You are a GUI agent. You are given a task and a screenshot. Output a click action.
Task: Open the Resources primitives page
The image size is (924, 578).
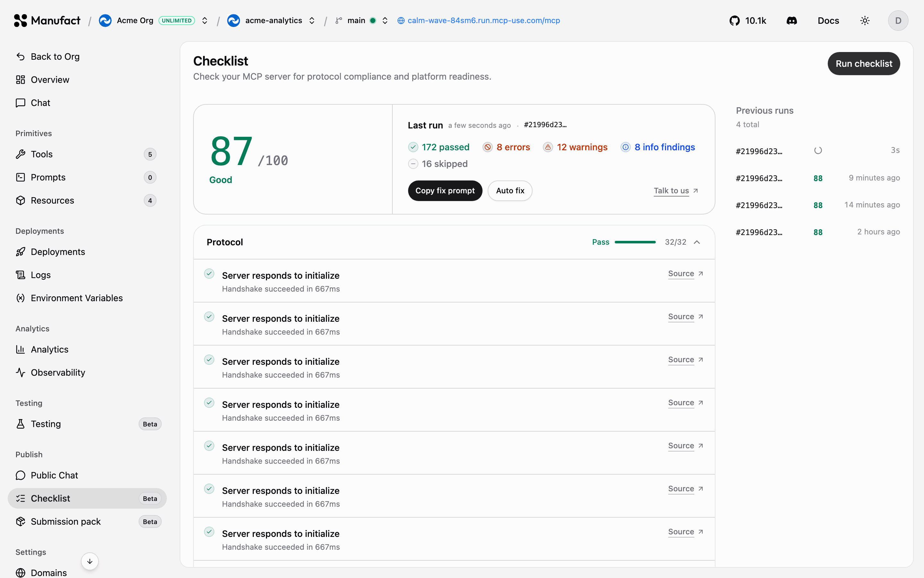point(87,200)
